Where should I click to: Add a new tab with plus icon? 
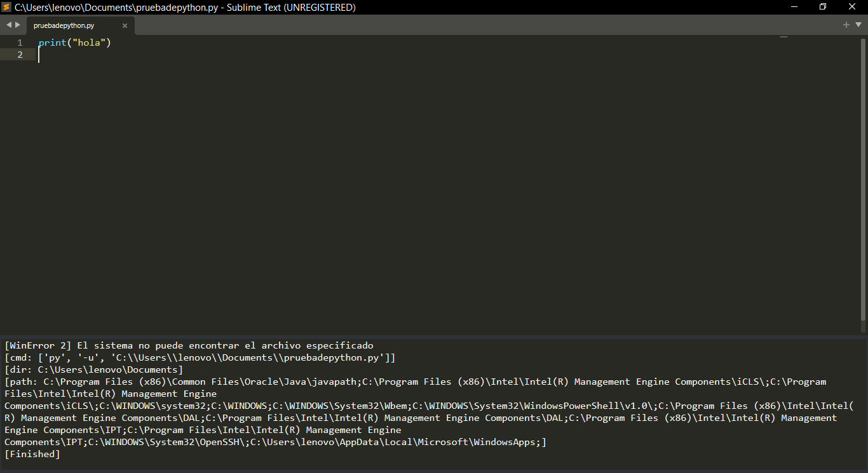pos(846,25)
